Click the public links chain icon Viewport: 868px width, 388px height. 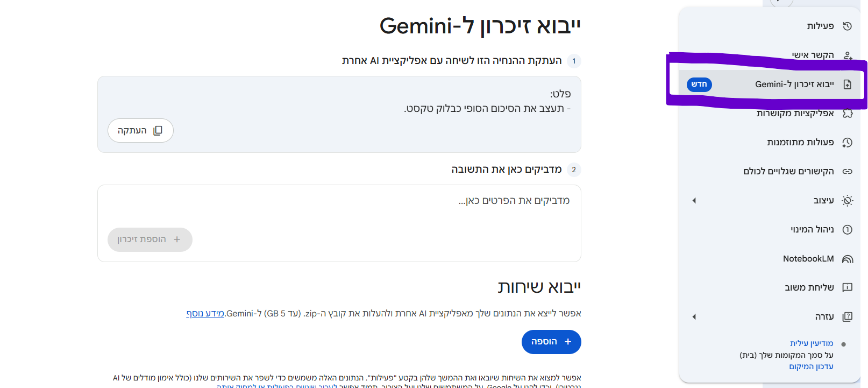[847, 172]
